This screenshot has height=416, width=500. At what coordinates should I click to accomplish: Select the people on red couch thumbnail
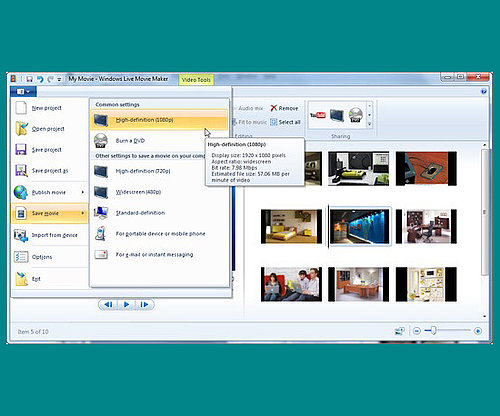[291, 284]
